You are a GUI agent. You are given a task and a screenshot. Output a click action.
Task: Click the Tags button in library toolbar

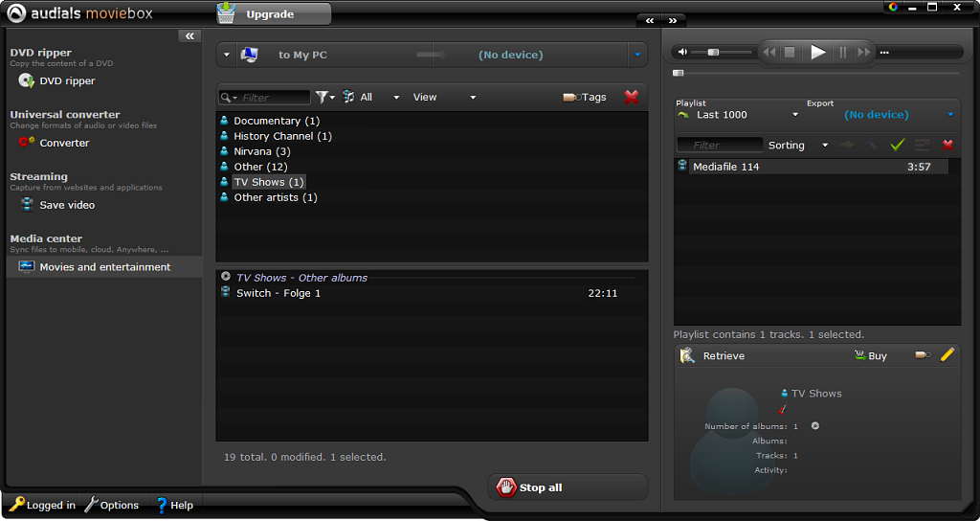tap(585, 97)
